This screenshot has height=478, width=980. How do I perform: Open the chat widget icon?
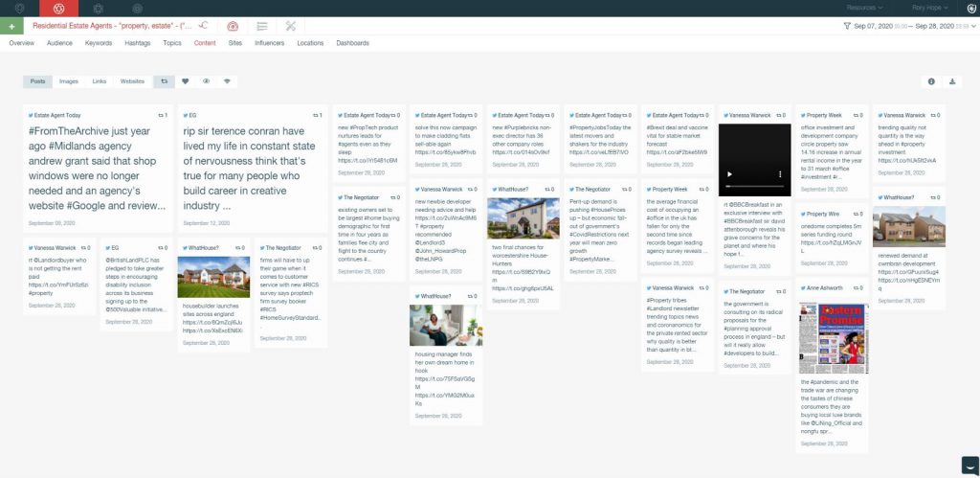click(x=969, y=466)
